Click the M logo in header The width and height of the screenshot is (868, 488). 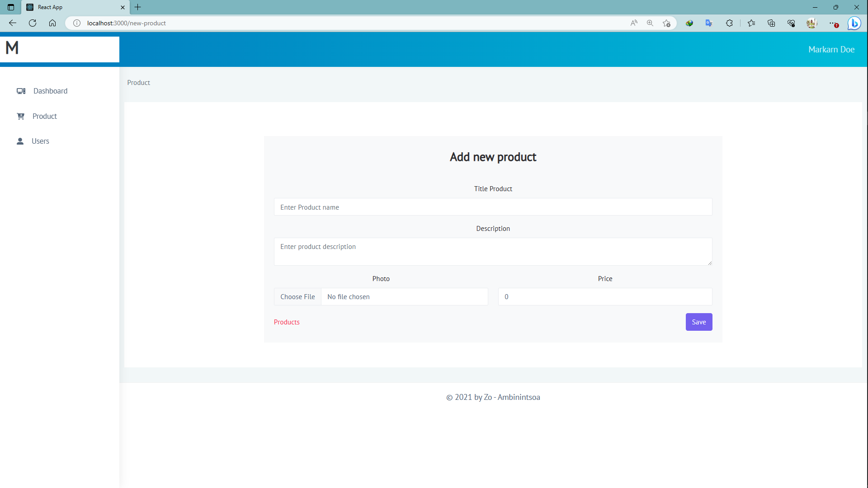click(x=12, y=48)
